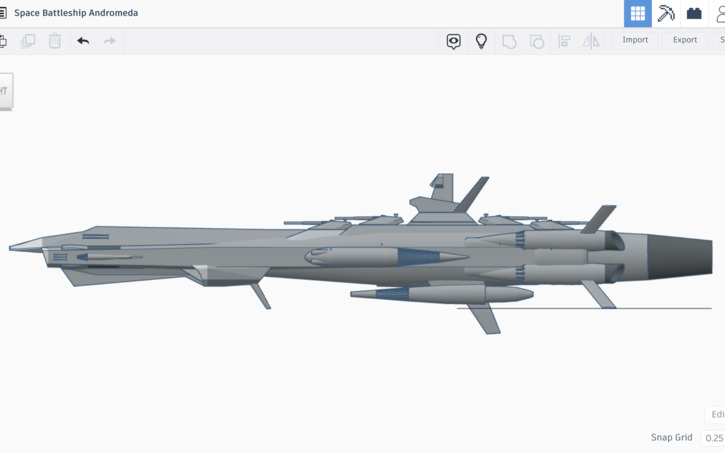Image resolution: width=725 pixels, height=453 pixels.
Task: Rename the Space Battleship Andromeda design title
Action: [x=76, y=13]
